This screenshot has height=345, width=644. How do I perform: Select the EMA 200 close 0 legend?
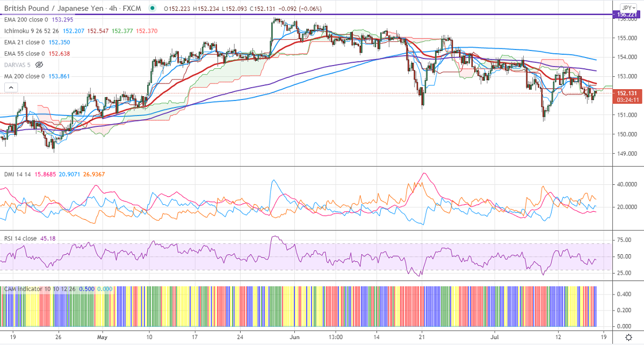[x=26, y=20]
